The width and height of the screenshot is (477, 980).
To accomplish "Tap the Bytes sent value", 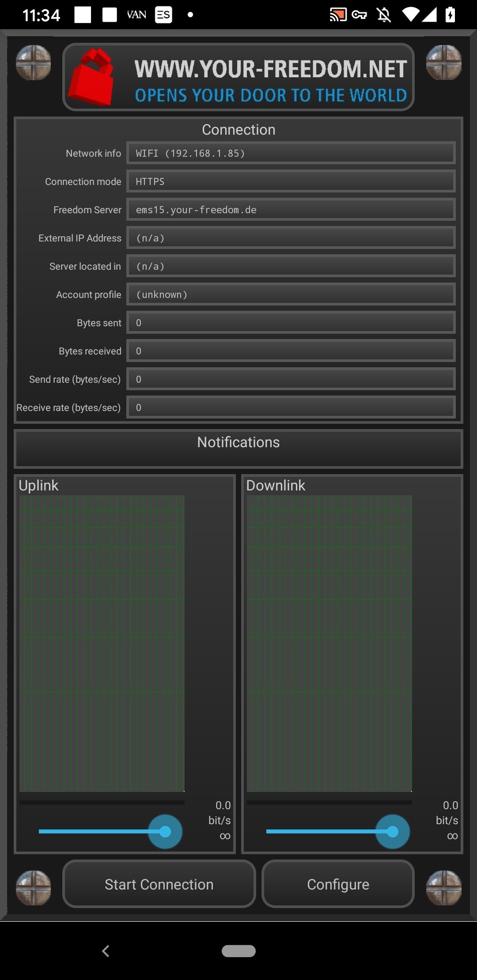I will click(291, 323).
